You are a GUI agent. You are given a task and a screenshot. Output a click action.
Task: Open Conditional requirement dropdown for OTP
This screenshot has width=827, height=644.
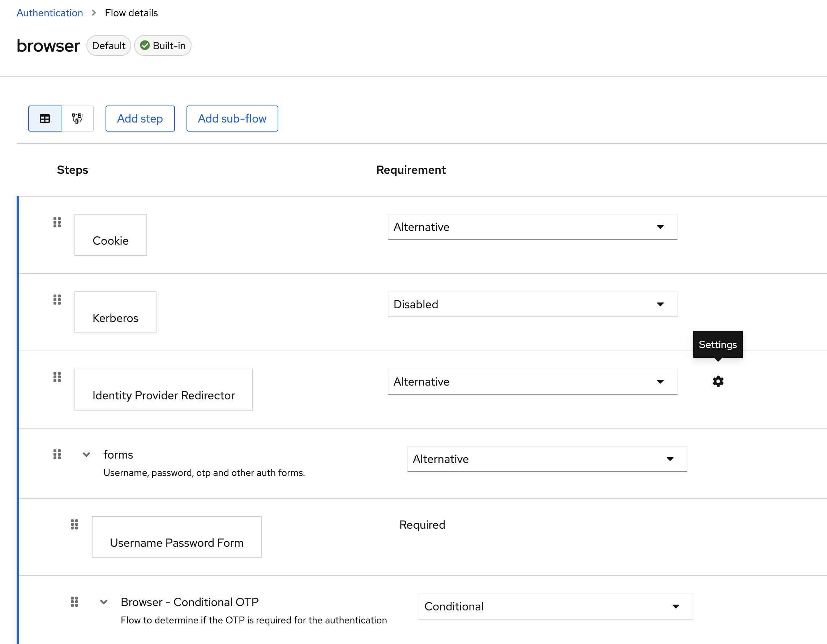tap(555, 606)
